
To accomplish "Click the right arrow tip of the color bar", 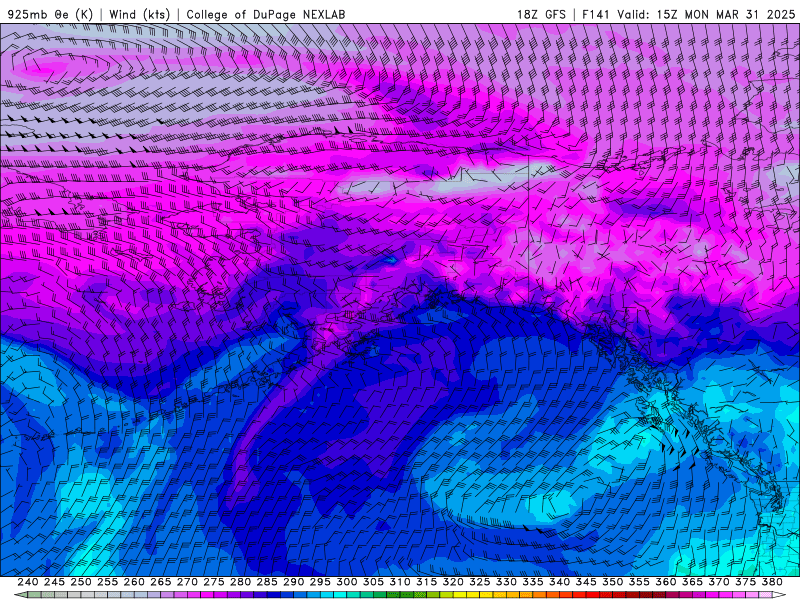I will [x=780, y=595].
